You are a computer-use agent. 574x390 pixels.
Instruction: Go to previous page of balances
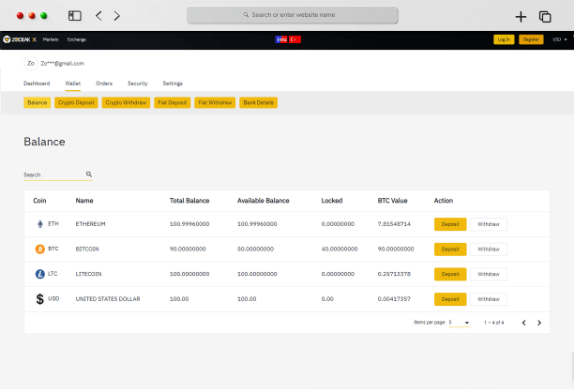(x=524, y=323)
